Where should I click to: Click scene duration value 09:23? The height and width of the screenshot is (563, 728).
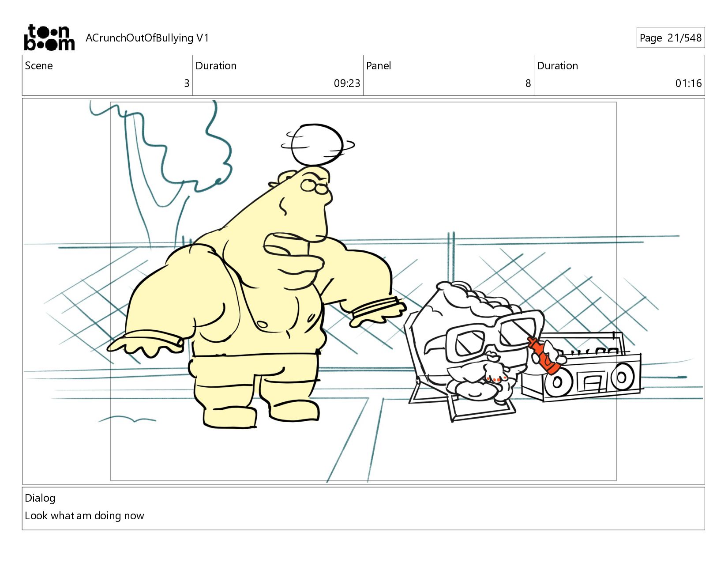pyautogui.click(x=347, y=83)
